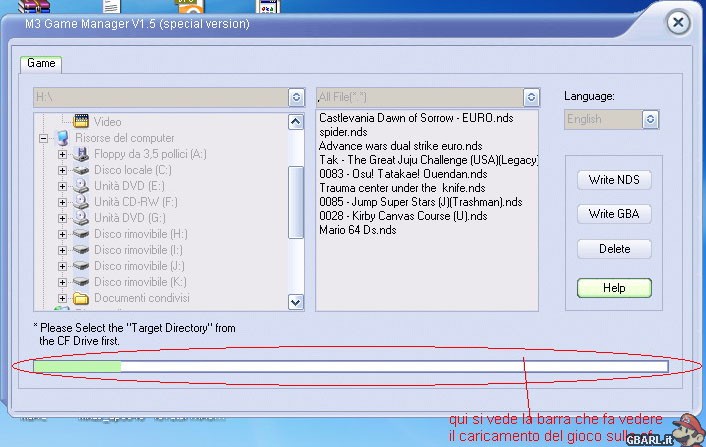Select Advance wars dual strike euro.nds
706x447 pixels.
pyautogui.click(x=400, y=146)
